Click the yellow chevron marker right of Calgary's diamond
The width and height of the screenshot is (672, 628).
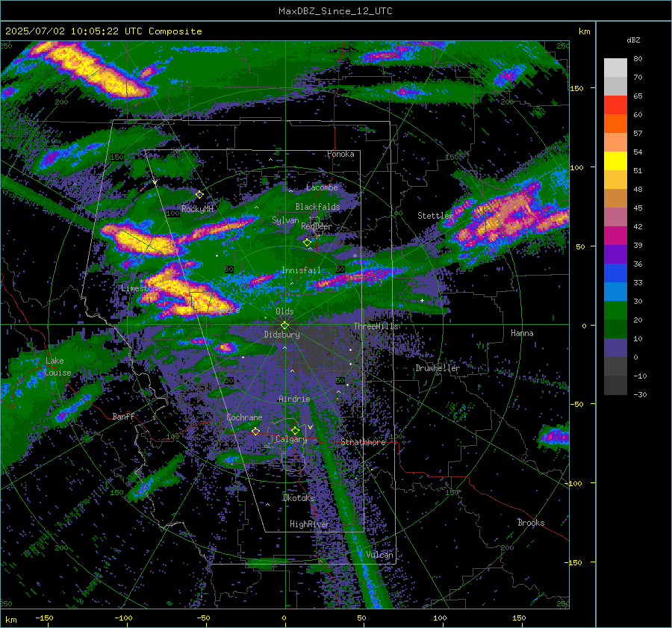(310, 427)
